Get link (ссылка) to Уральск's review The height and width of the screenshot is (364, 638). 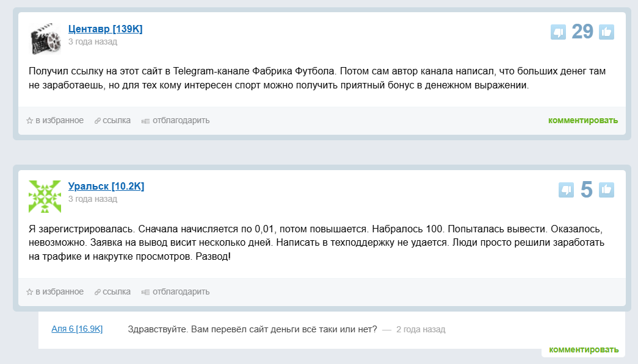point(112,292)
